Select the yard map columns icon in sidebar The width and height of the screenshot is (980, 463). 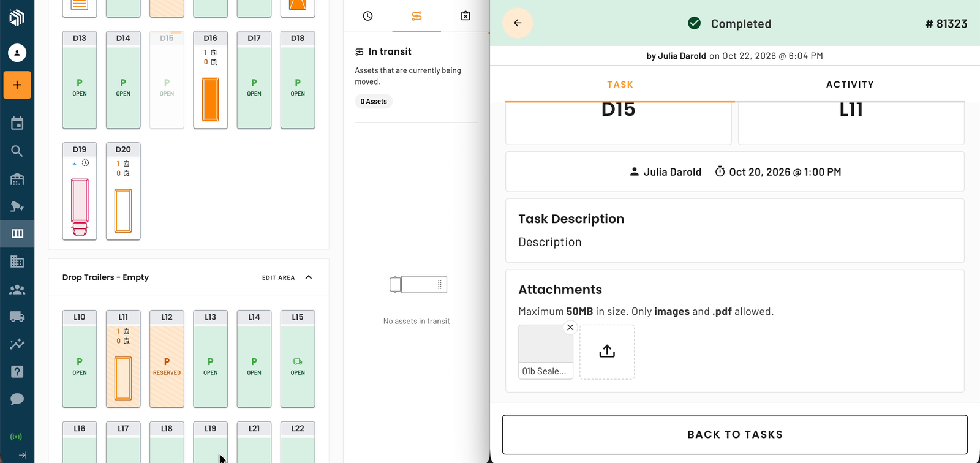[x=17, y=233]
